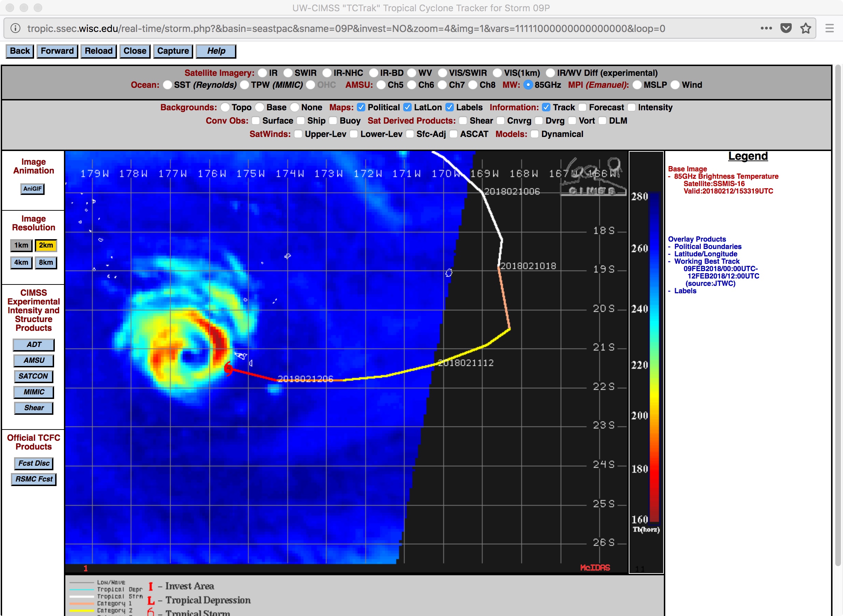Enable Lower-Lev satellite winds checkbox
This screenshot has height=616, width=843.
(353, 134)
